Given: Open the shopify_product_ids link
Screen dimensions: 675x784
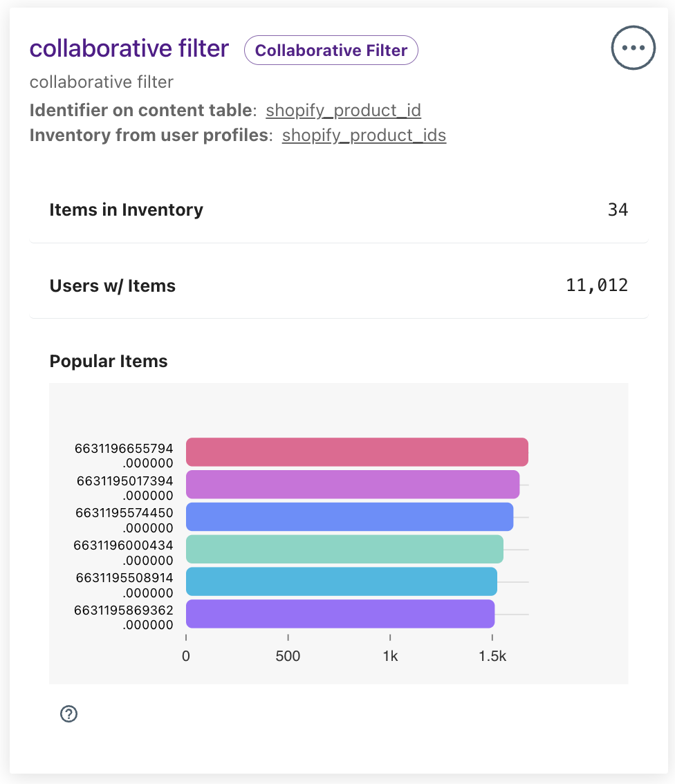Looking at the screenshot, I should [364, 136].
